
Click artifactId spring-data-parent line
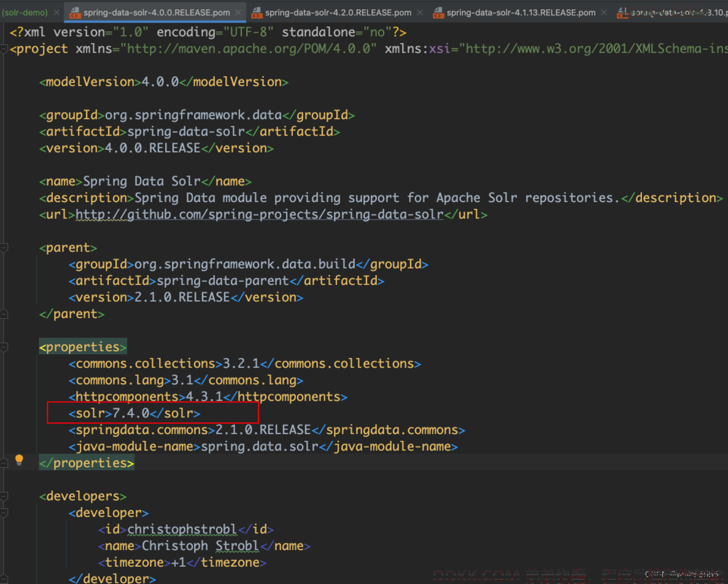click(227, 281)
